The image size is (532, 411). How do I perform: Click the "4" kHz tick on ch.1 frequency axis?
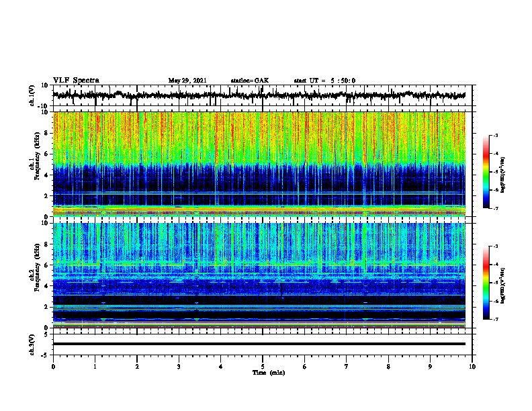[48, 175]
